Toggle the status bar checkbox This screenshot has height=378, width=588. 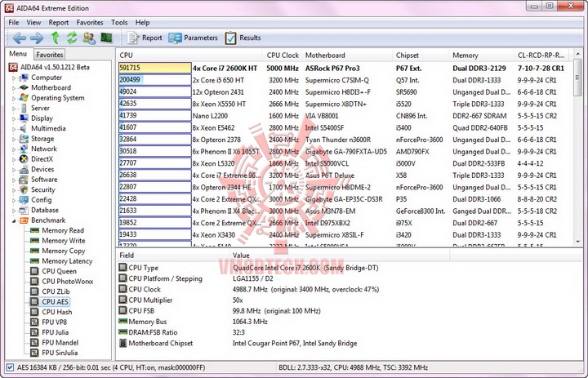point(10,367)
